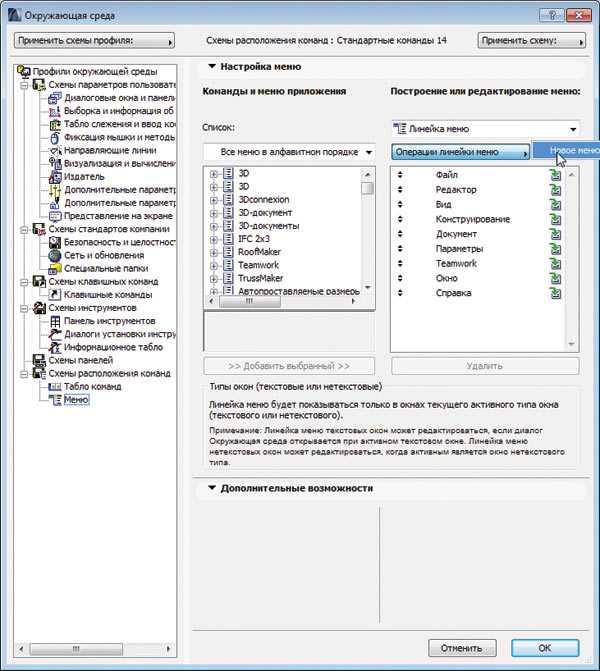Click the Направляющие линии icon

[x=55, y=151]
